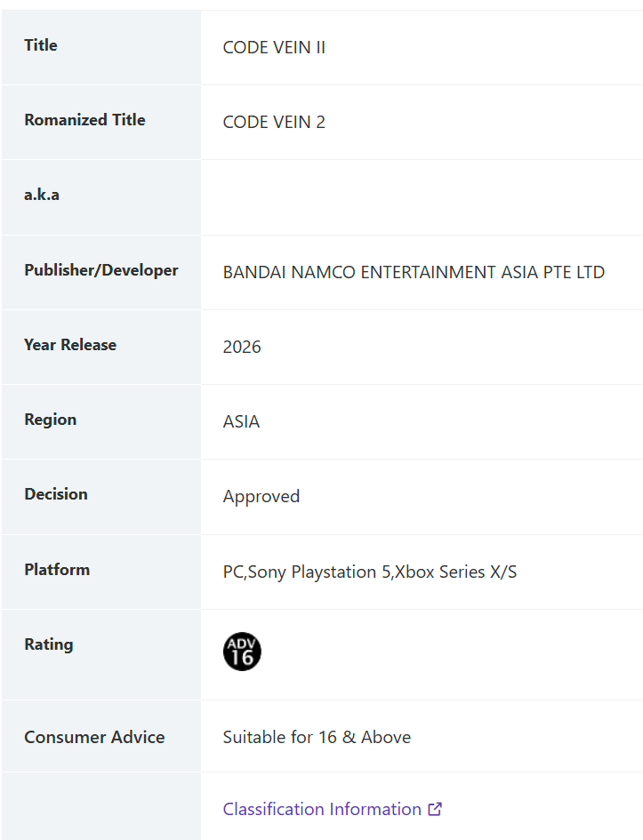The height and width of the screenshot is (840, 643).
Task: Click the Suitable for 16 & Above text
Action: [x=317, y=737]
